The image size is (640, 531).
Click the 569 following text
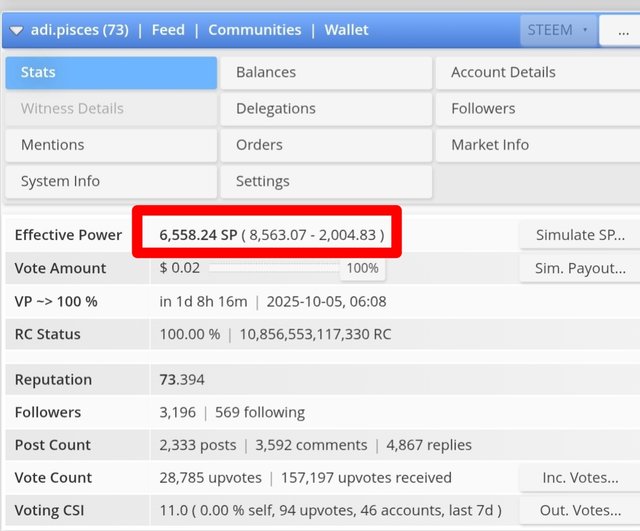coord(260,413)
